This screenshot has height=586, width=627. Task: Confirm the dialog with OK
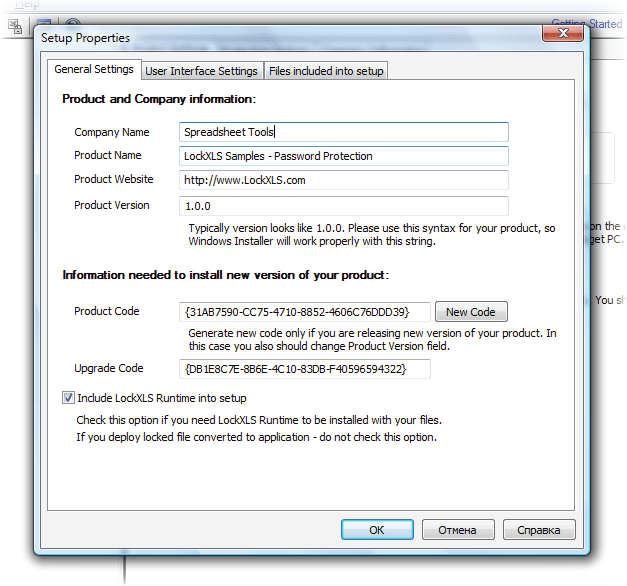pyautogui.click(x=377, y=530)
